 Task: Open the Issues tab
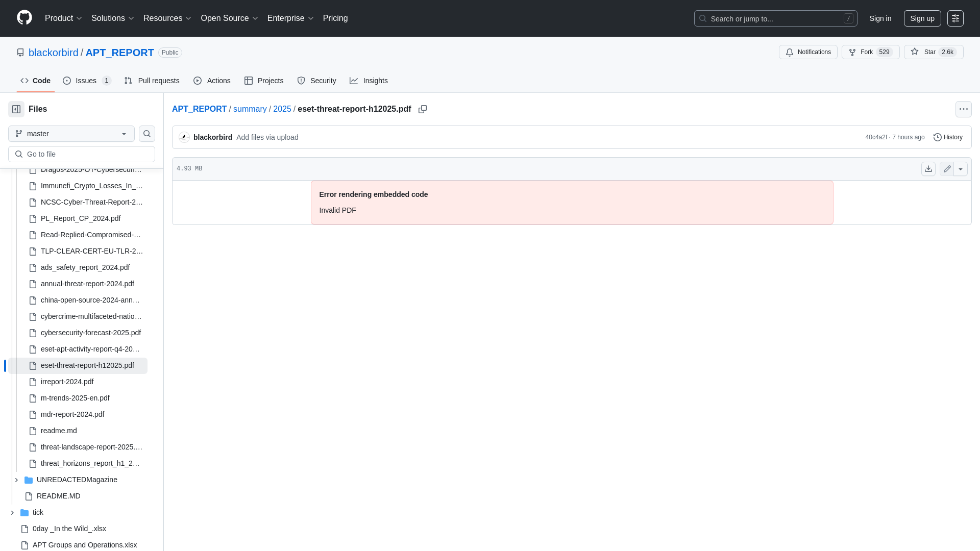tap(87, 81)
